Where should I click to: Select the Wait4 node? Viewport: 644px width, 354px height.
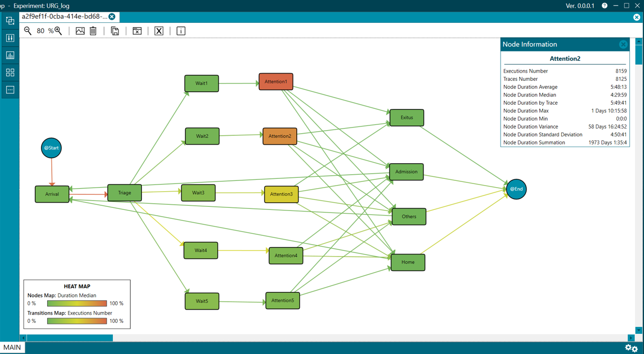201,250
